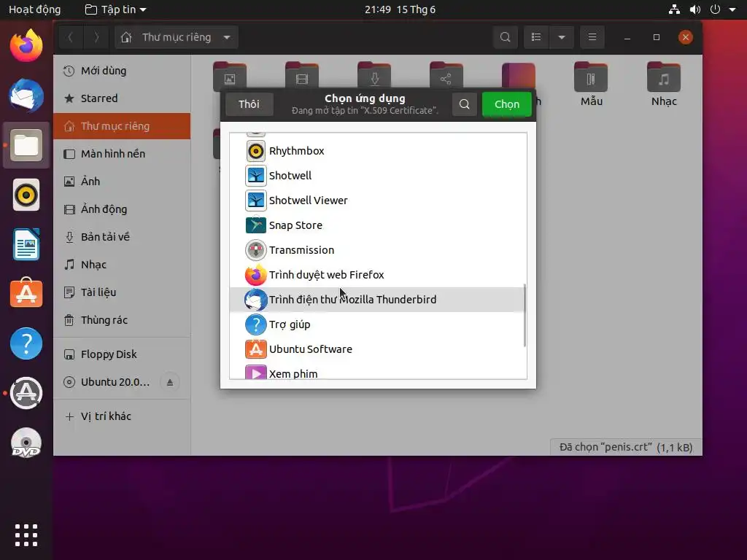Open search in Chọn ứng dụng dialog
Viewport: 747px width, 560px height.
pos(465,104)
